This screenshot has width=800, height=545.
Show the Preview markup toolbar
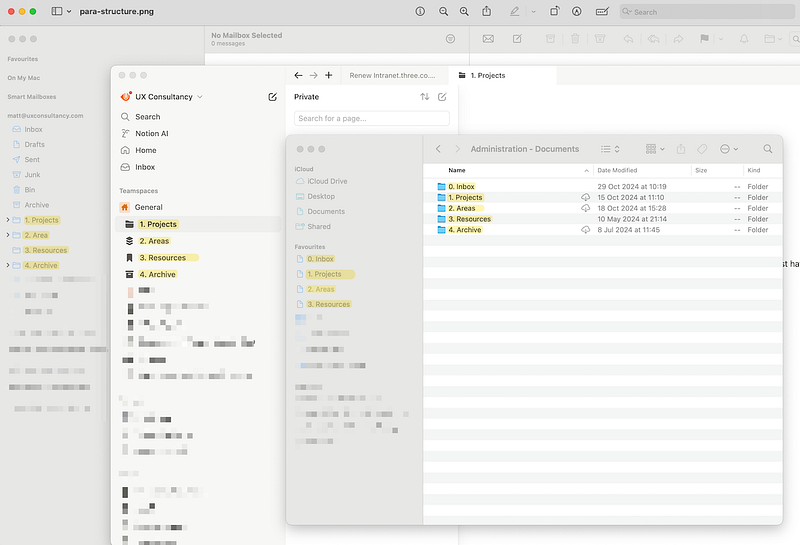coord(577,11)
